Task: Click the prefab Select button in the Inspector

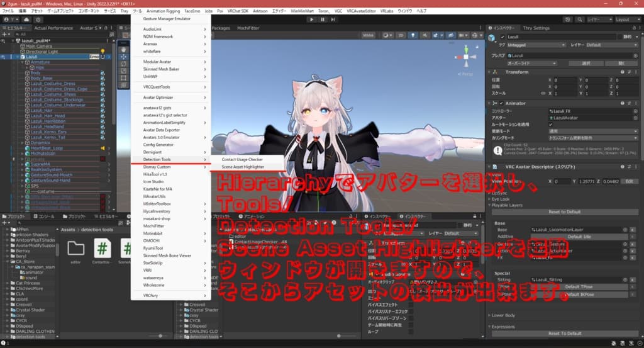Action: [586, 64]
